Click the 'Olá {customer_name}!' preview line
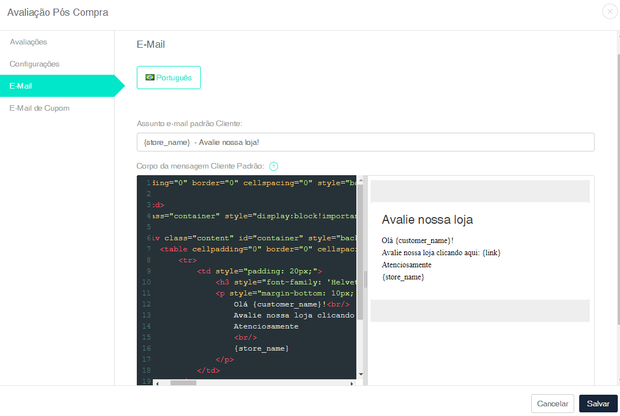This screenshot has width=620, height=416. pos(418,240)
